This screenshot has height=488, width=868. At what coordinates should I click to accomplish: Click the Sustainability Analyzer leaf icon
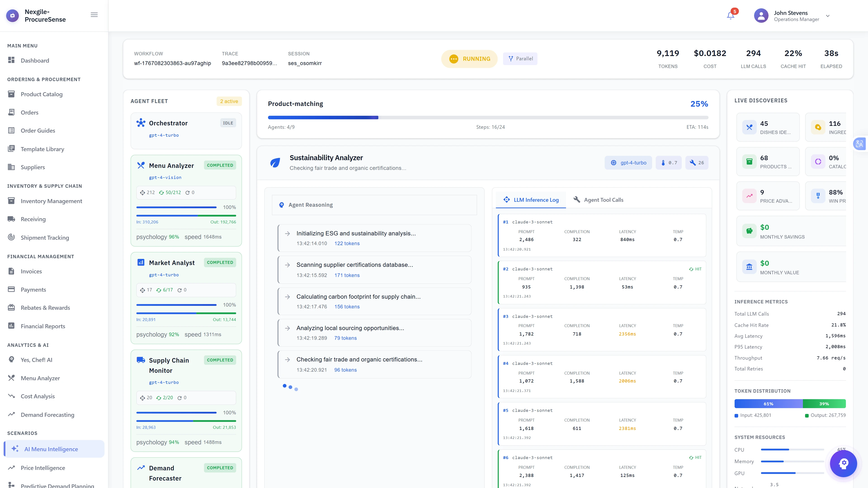(275, 162)
